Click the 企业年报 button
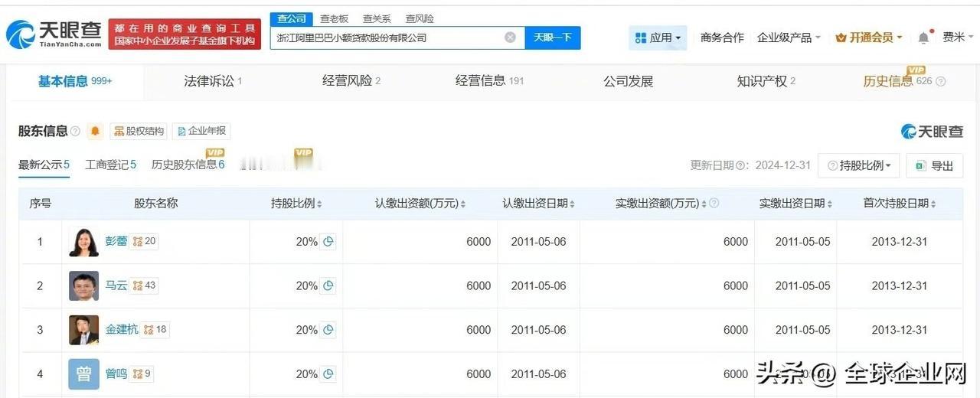Viewport: 980px width, 398px height. (201, 131)
